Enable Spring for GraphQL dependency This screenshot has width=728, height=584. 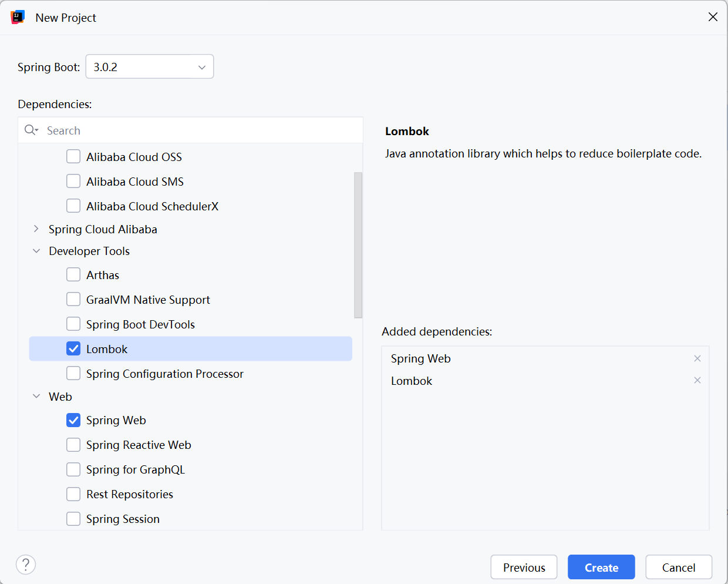click(73, 469)
